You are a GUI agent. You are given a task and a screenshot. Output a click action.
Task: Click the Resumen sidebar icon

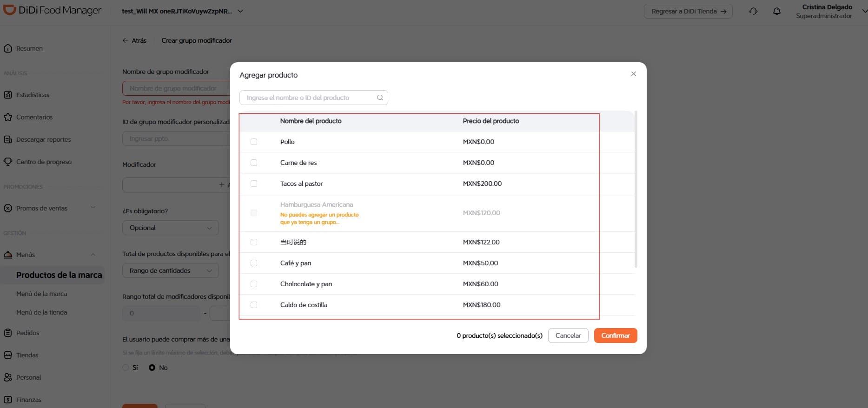[x=8, y=48]
